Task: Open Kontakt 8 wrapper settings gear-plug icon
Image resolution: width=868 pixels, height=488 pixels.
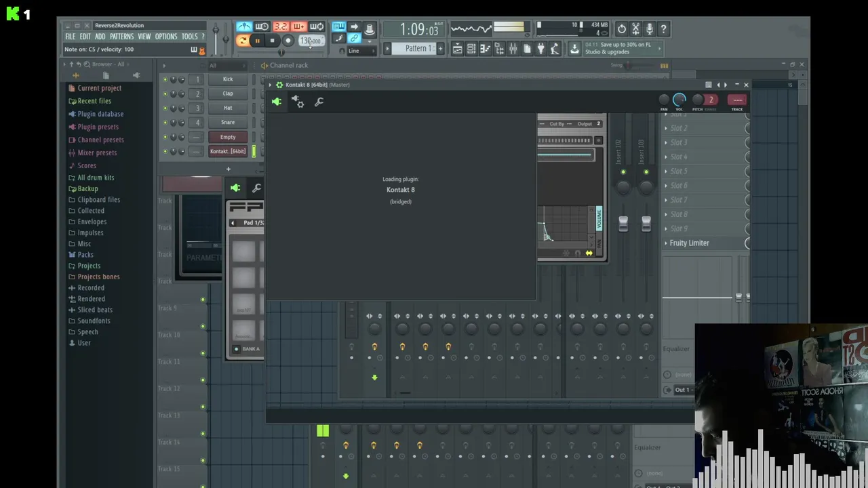Action: (298, 102)
